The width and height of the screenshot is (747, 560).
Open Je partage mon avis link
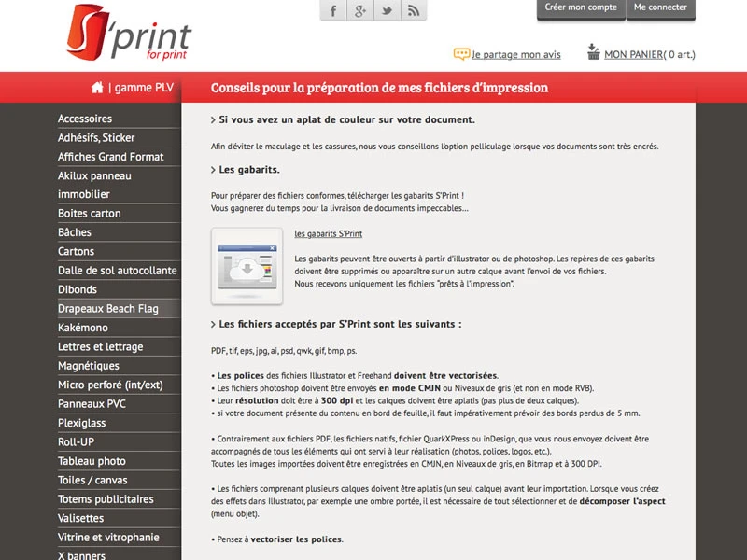516,54
